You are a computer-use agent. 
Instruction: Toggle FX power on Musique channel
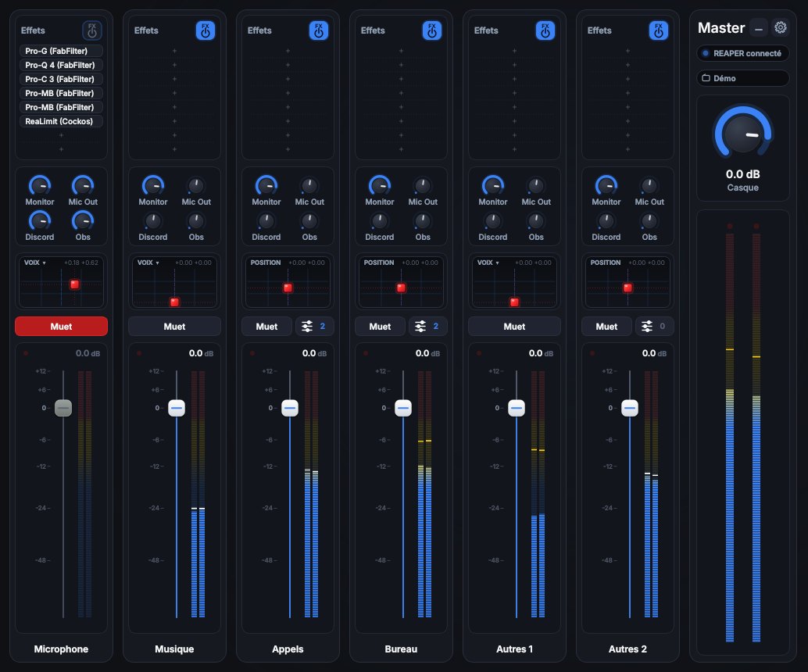click(x=205, y=30)
